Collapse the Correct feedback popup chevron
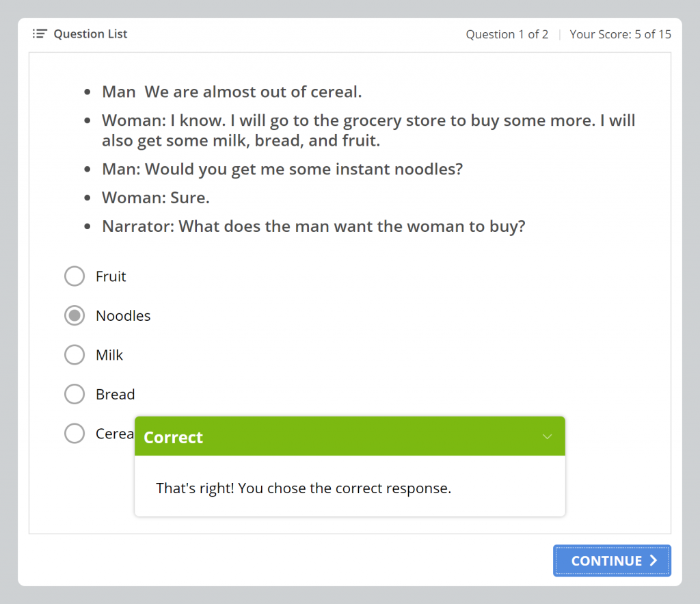700x604 pixels. pyautogui.click(x=547, y=436)
